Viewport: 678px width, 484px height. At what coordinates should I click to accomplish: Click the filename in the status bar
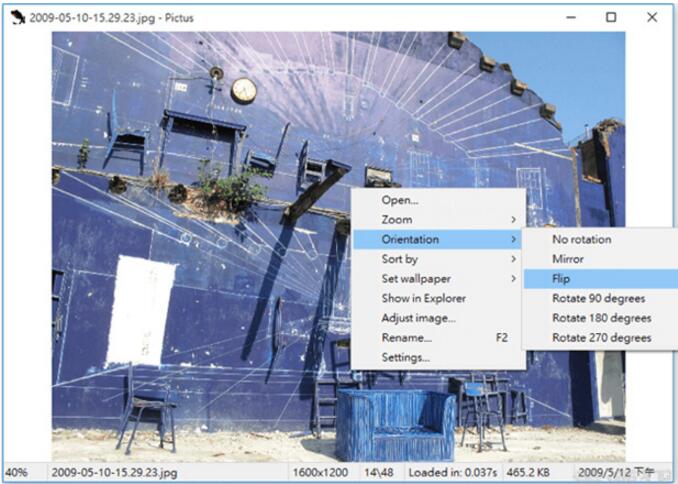pos(114,472)
